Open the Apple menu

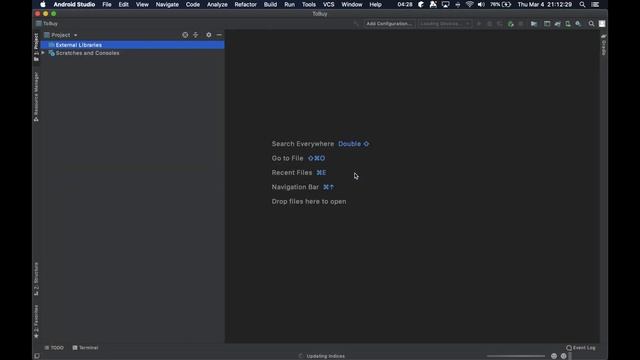pos(43,4)
